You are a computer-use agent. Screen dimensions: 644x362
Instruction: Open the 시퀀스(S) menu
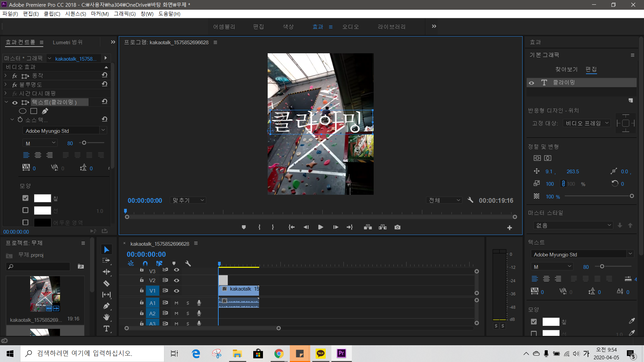tap(75, 14)
